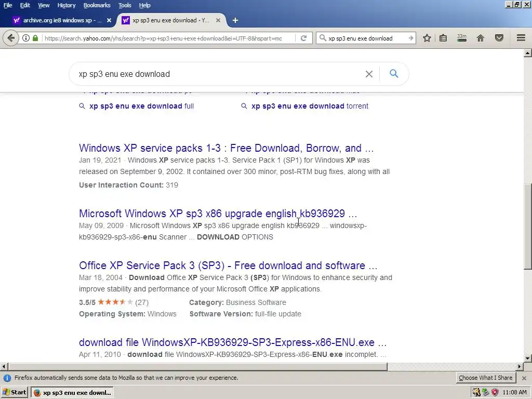Image resolution: width=532 pixels, height=399 pixels.
Task: Open Microsoft Windows XP sp3 x86 upgrade result
Action: point(218,214)
